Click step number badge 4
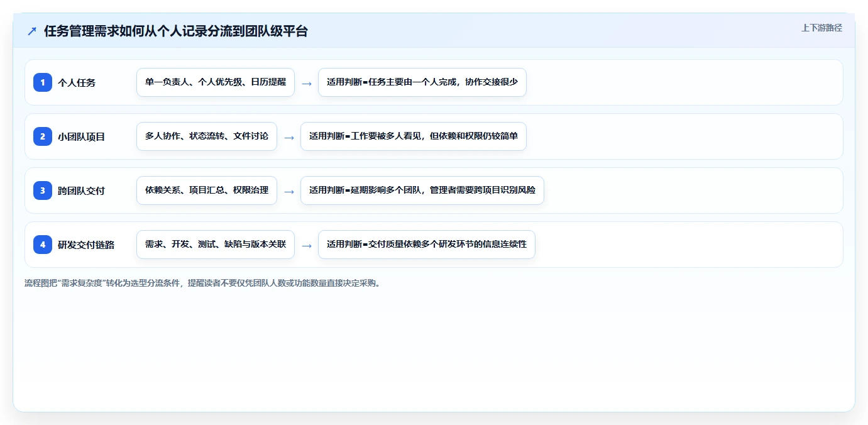The image size is (868, 425). point(43,245)
